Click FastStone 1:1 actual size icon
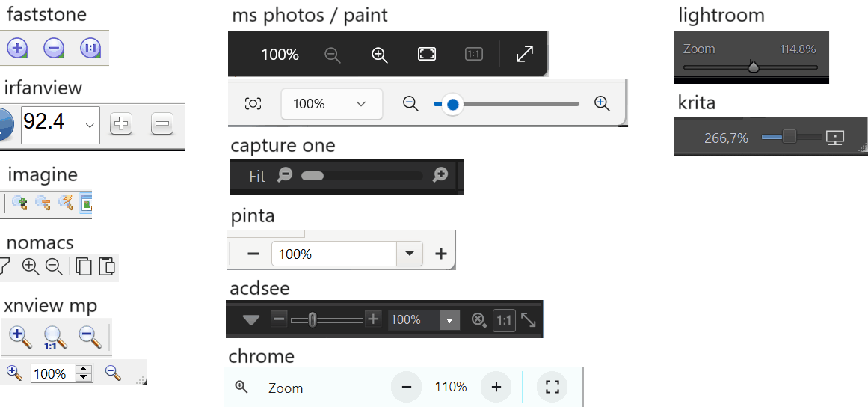Viewport: 868px width, 407px height. [90, 49]
